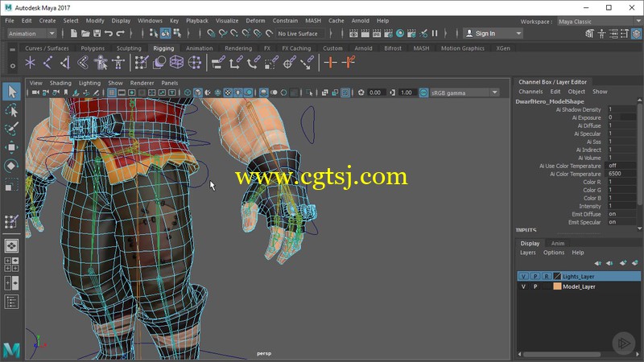Activate the Lasso Select tool
644x362 pixels.
coord(11,110)
